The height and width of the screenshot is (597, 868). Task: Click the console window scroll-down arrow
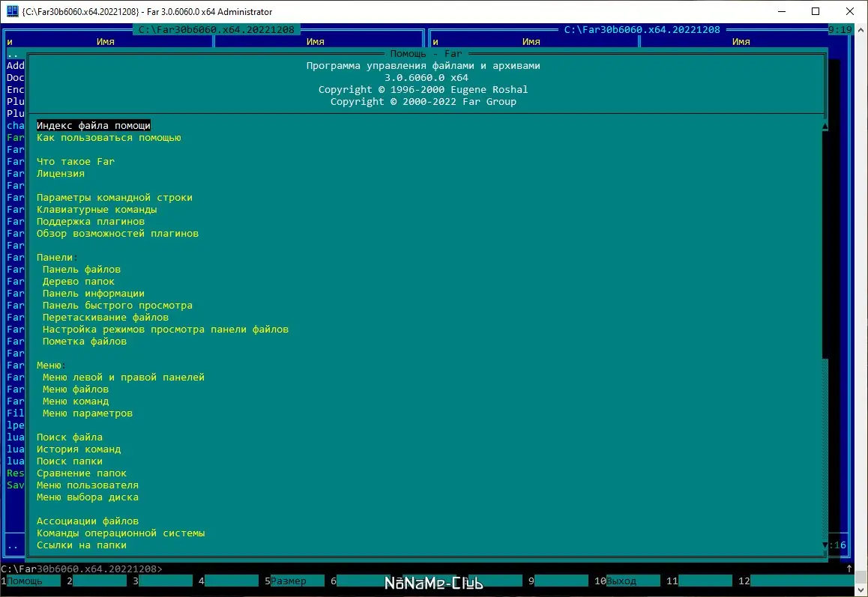(x=861, y=590)
